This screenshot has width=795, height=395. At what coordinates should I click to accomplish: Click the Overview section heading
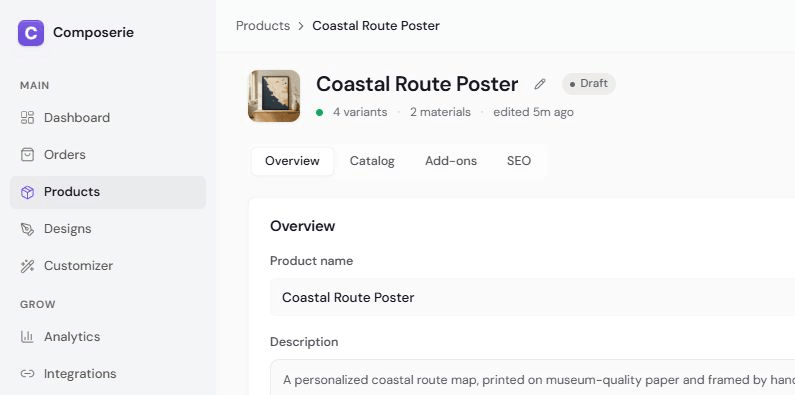[x=302, y=226]
